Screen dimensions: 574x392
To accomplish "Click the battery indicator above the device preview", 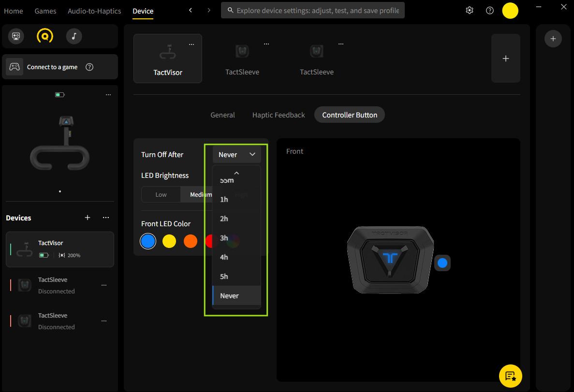I will [x=59, y=95].
